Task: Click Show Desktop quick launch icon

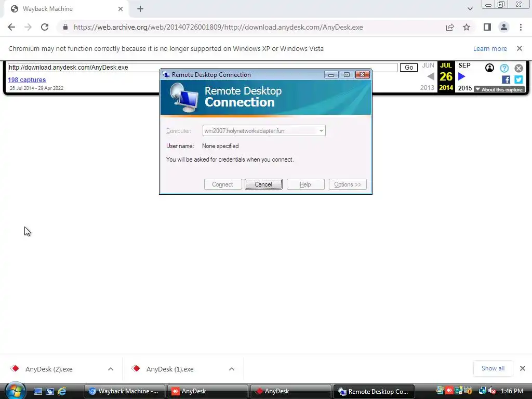Action: [37, 392]
